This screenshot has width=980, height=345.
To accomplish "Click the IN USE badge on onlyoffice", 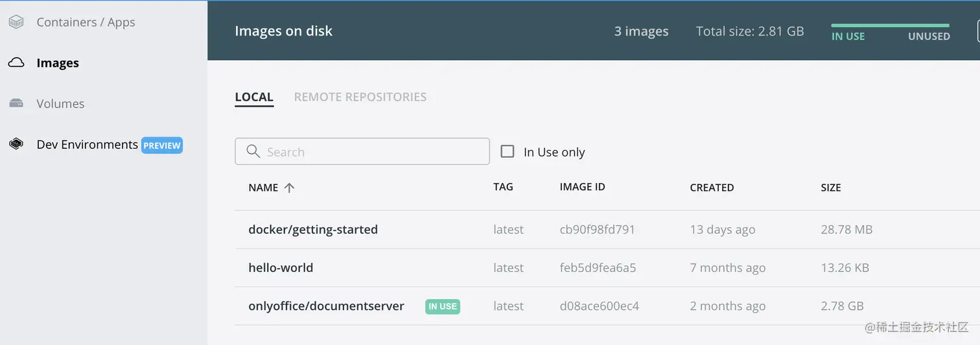I will click(x=443, y=306).
